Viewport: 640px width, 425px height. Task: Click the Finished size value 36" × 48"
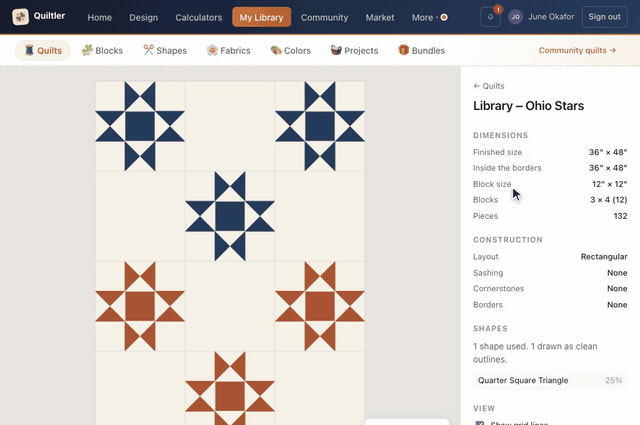608,152
